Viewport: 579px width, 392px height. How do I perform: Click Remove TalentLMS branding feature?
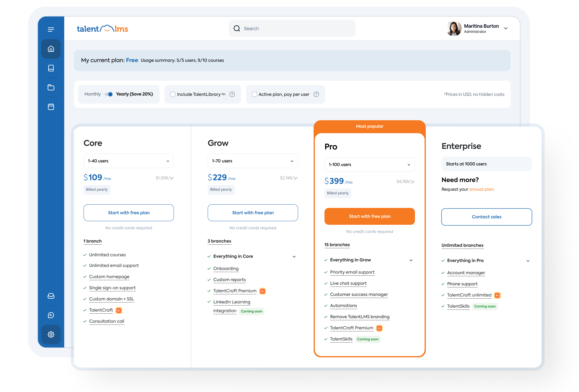pos(360,317)
